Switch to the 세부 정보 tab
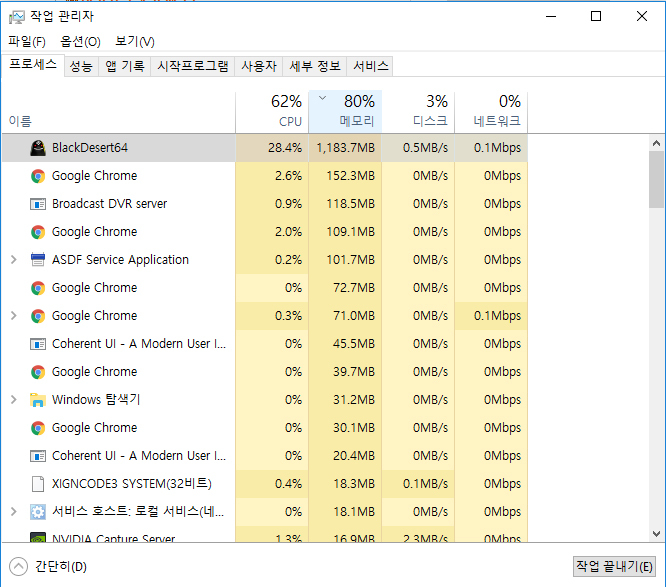Image resolution: width=666 pixels, height=587 pixels. 315,66
